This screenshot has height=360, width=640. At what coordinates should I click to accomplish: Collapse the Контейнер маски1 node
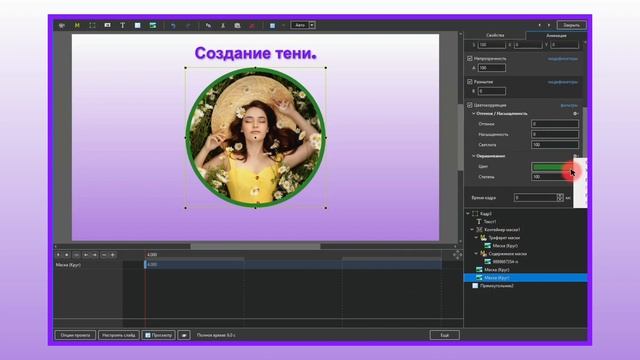[472, 230]
